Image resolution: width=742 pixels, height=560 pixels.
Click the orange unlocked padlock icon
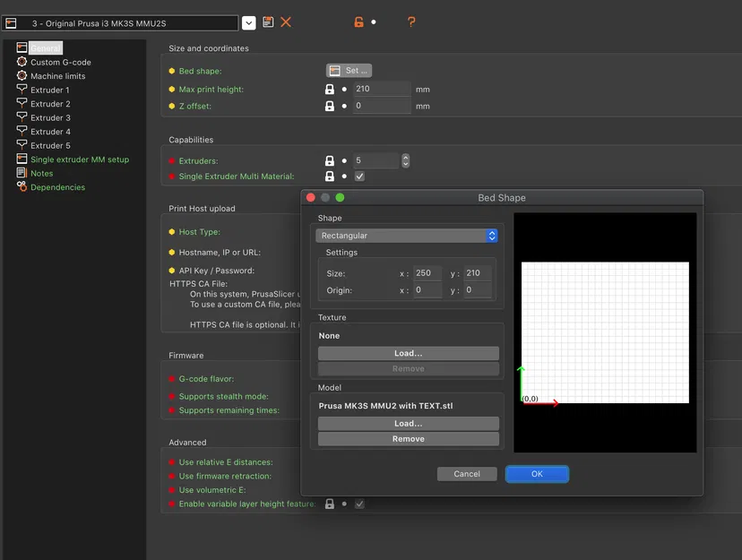(x=358, y=22)
